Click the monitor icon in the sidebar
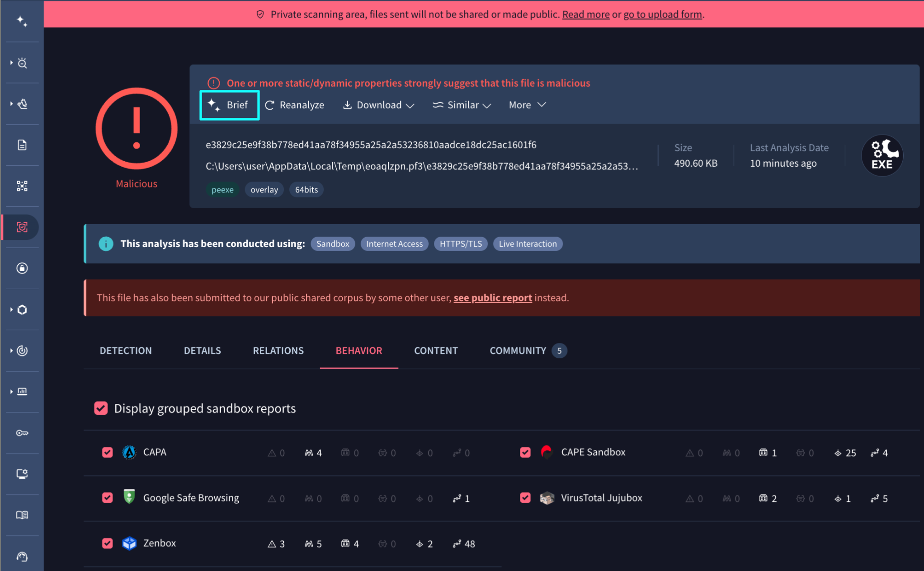This screenshot has height=571, width=924. coord(22,474)
